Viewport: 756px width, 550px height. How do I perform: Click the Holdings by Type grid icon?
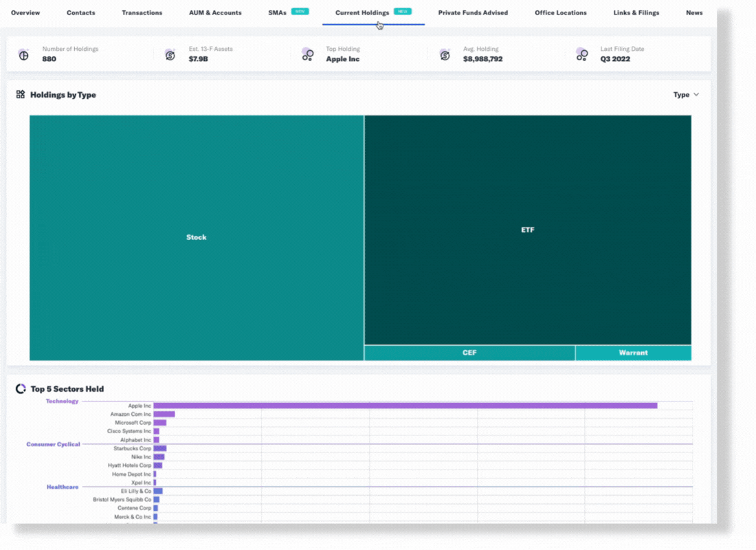pyautogui.click(x=20, y=95)
